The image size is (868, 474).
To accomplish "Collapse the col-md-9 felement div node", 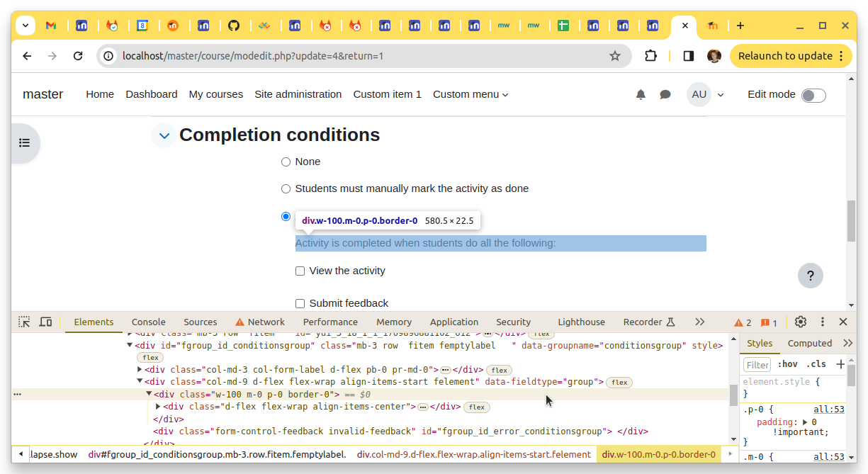I will (x=140, y=381).
